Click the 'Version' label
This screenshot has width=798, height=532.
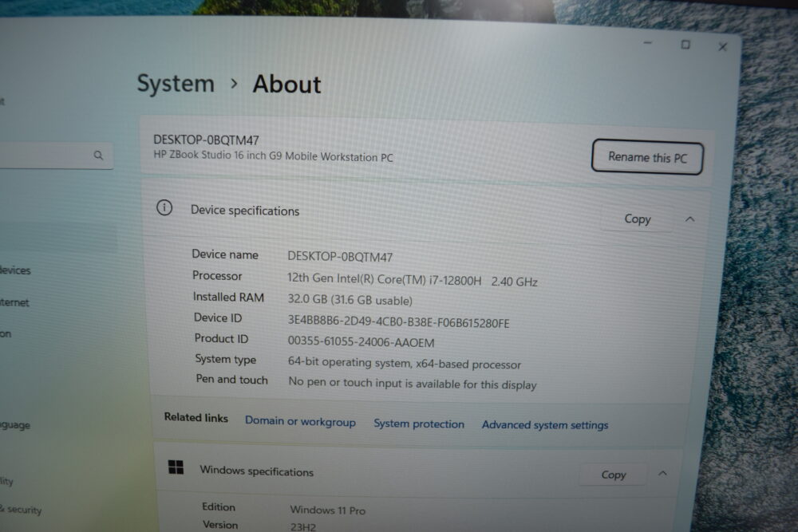click(x=220, y=524)
